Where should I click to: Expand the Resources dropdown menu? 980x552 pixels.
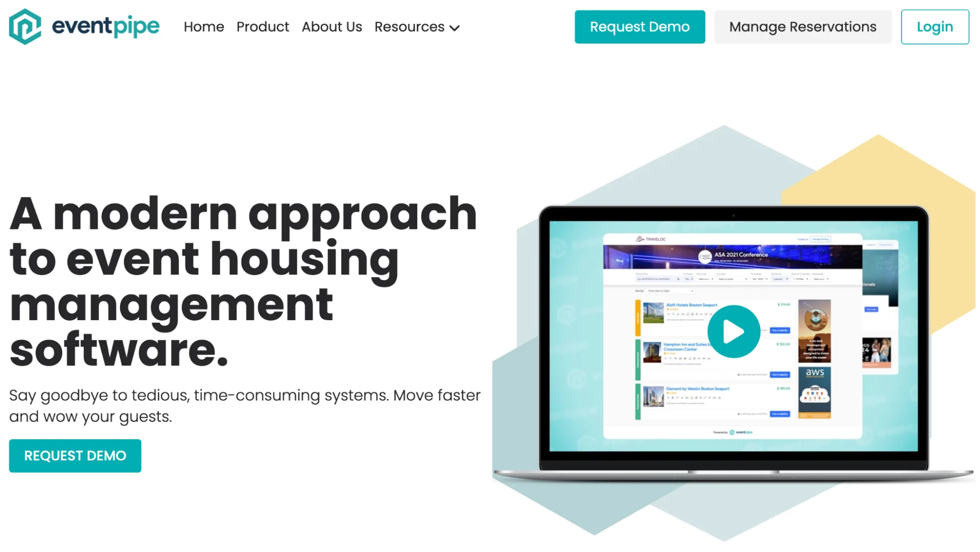coord(416,26)
